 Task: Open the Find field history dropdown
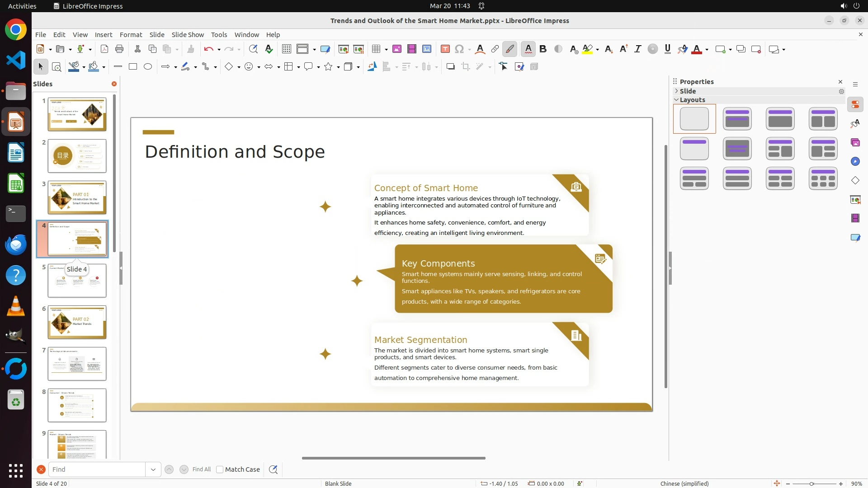[153, 469]
